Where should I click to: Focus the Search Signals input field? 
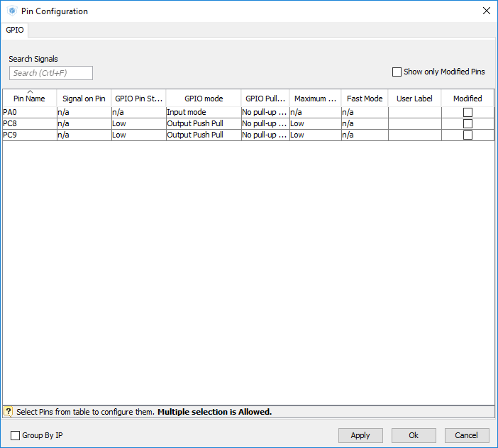(51, 73)
